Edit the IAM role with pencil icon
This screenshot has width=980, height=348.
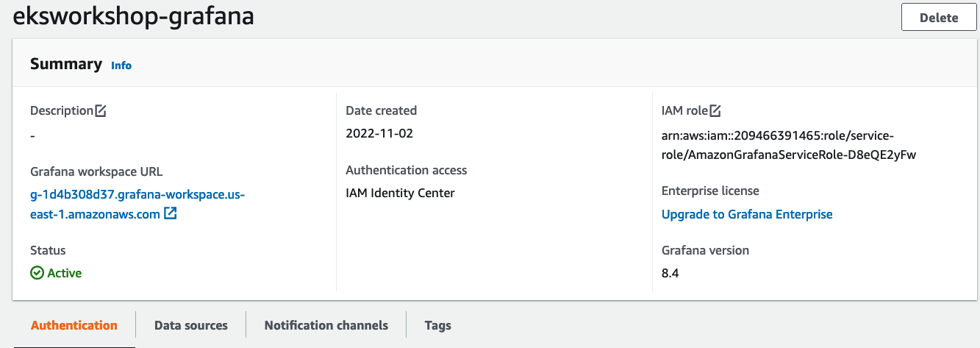pos(715,110)
